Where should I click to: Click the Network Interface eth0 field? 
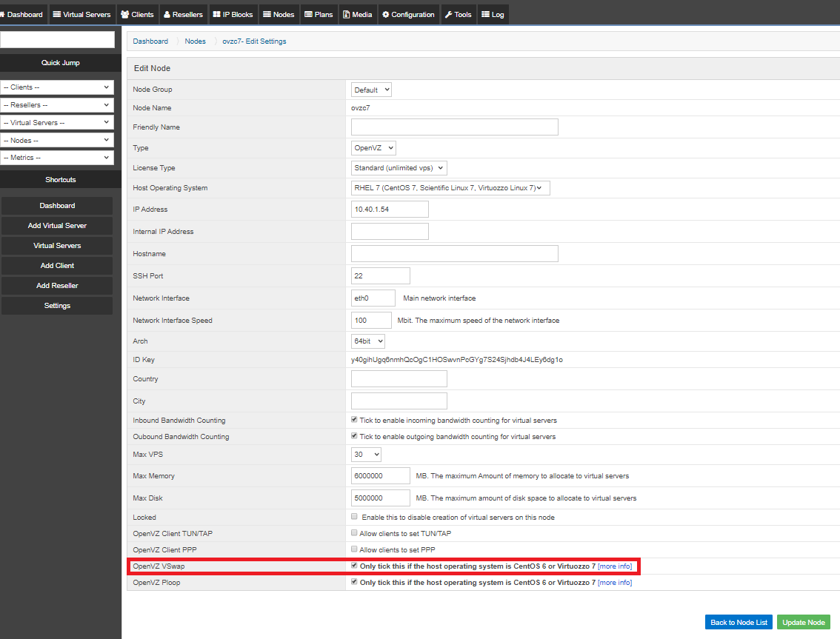tap(373, 298)
